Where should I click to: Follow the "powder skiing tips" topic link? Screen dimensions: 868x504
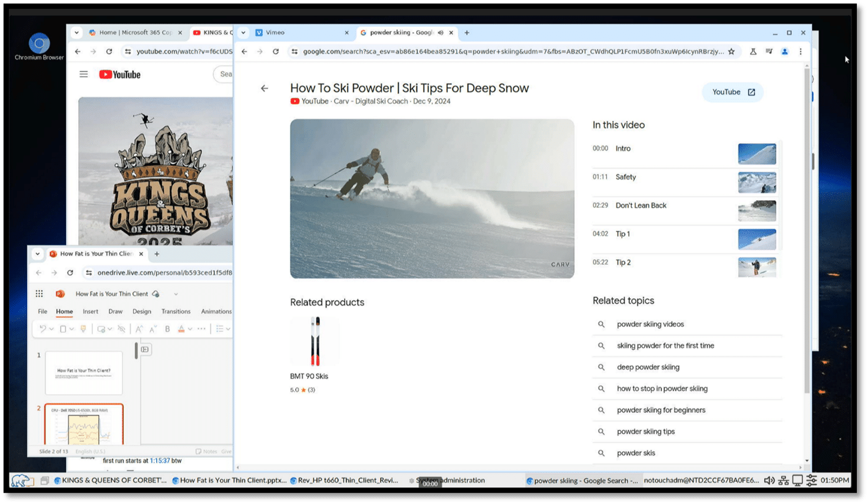tap(646, 431)
